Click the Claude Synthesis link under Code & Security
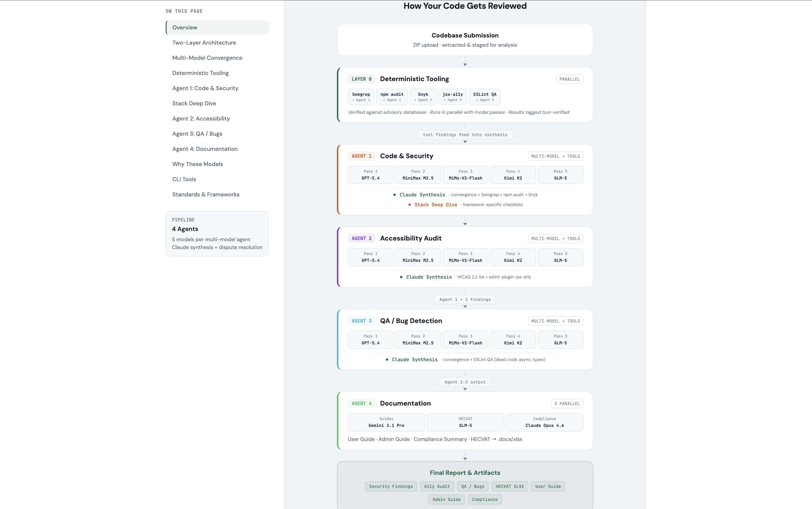 point(422,194)
